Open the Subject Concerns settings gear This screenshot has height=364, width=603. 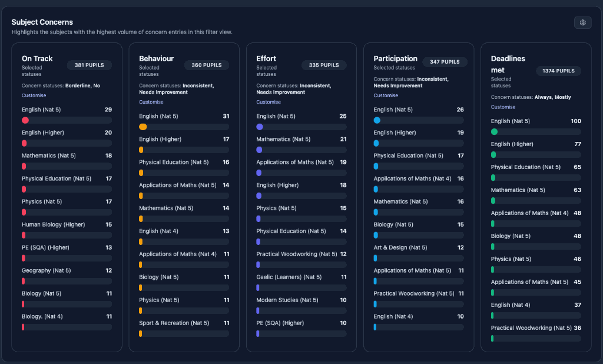(x=582, y=23)
